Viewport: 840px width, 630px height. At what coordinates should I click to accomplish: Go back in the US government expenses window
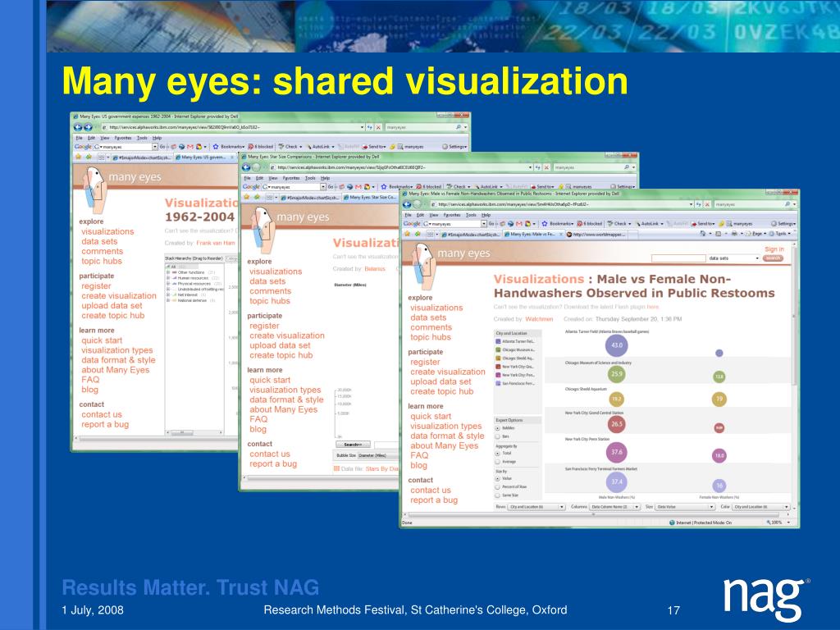coord(78,127)
